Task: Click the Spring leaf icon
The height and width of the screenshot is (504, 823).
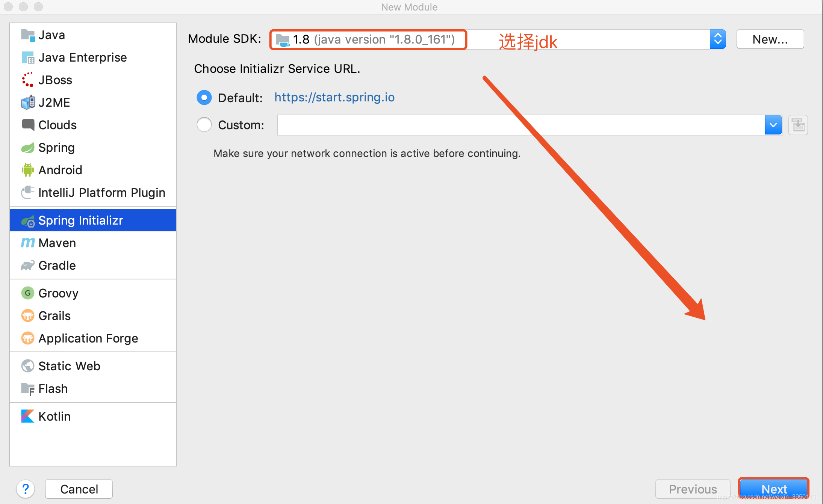Action: (28, 148)
